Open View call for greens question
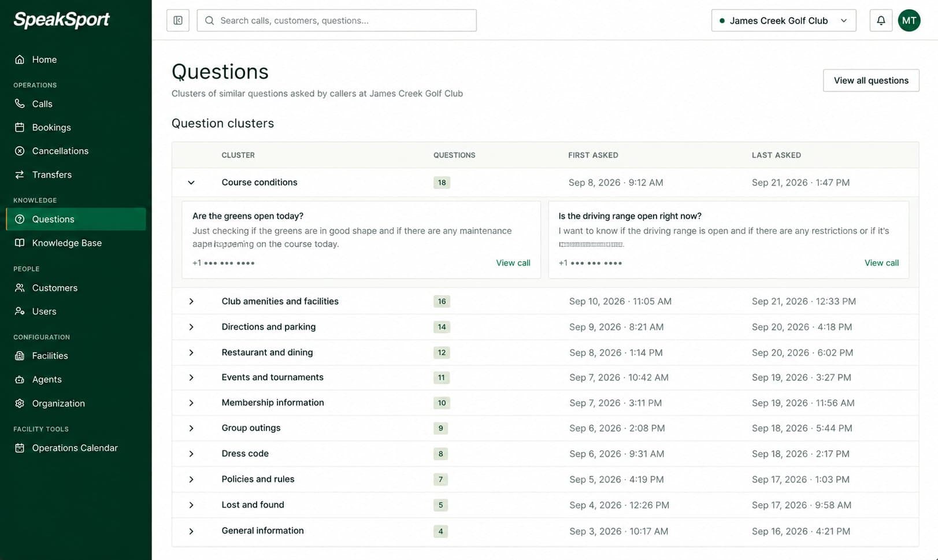 click(x=513, y=263)
